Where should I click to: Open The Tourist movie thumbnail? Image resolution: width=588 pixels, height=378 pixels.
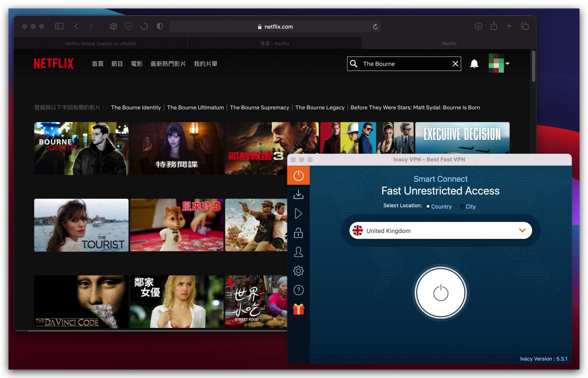coord(81,225)
